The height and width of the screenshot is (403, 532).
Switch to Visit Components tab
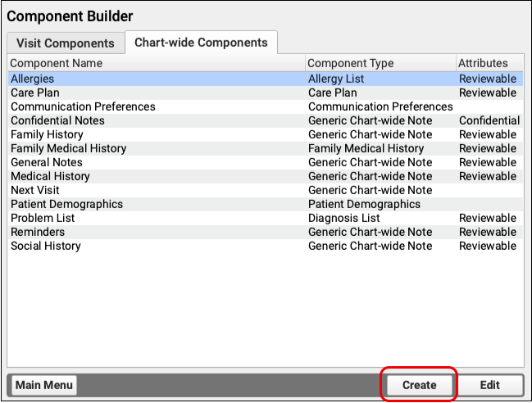click(65, 43)
